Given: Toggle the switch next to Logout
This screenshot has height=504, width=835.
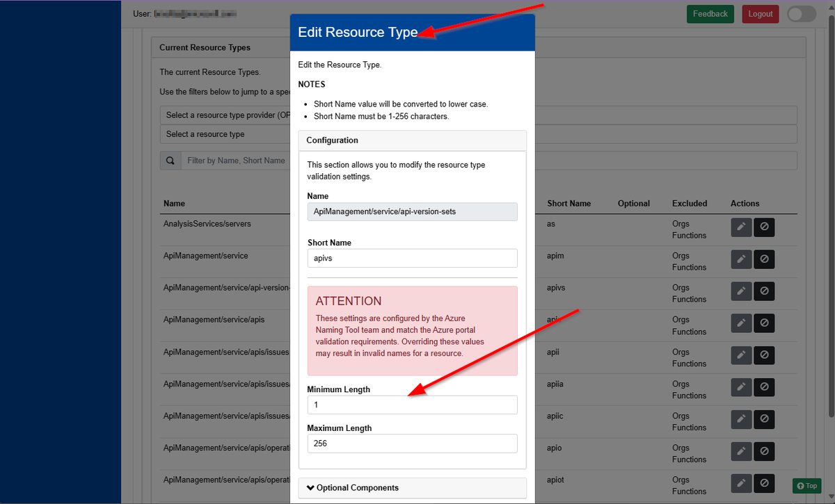Looking at the screenshot, I should pyautogui.click(x=802, y=14).
